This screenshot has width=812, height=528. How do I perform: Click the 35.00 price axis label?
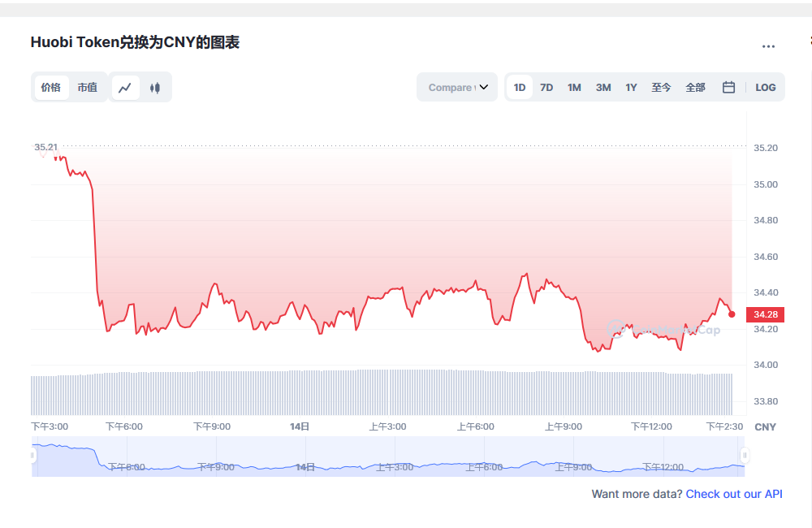coord(766,184)
